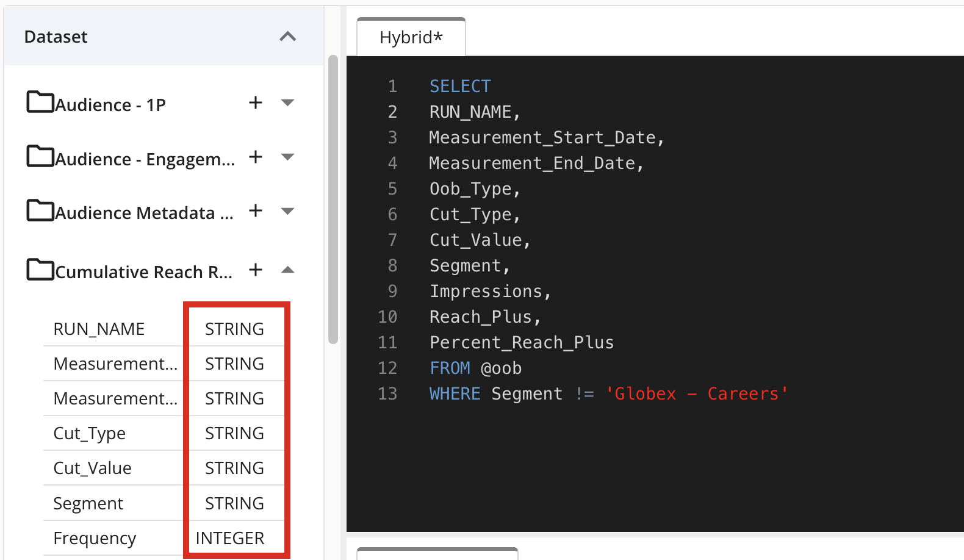The height and width of the screenshot is (560, 964).
Task: Collapse the Cumulative Reach dataset arrow
Action: tap(287, 270)
